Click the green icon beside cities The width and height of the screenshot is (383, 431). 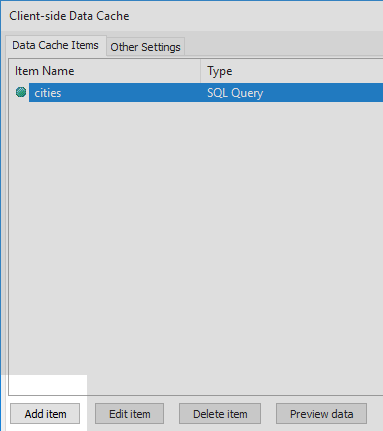[21, 92]
